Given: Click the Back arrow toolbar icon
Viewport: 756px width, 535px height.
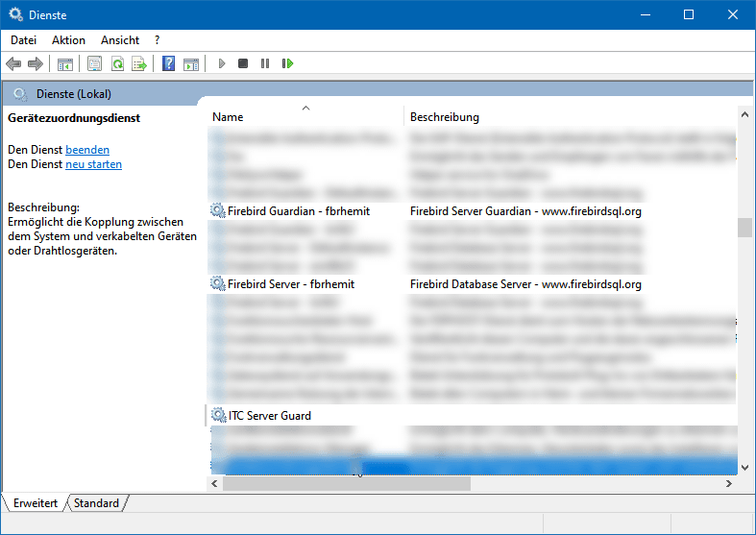Looking at the screenshot, I should (13, 64).
